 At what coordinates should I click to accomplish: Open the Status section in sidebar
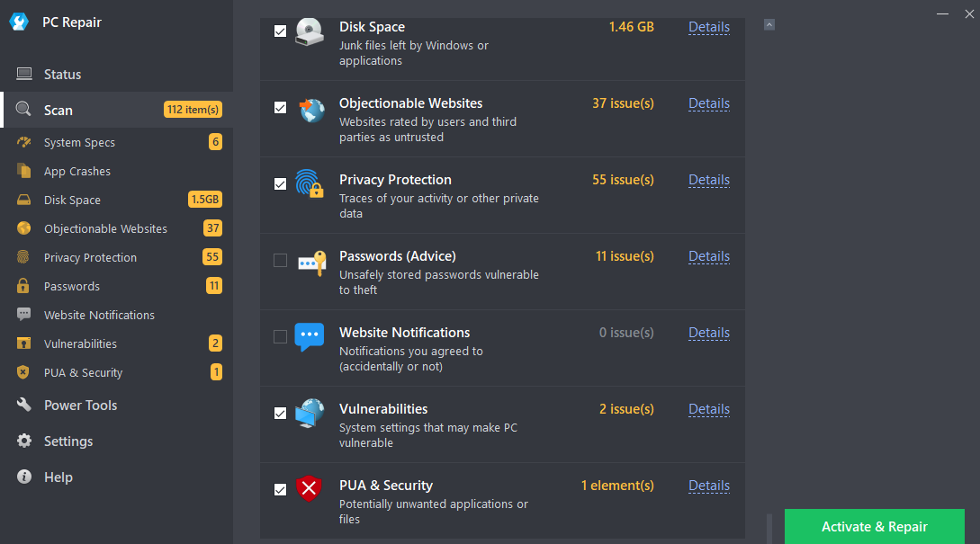click(62, 75)
